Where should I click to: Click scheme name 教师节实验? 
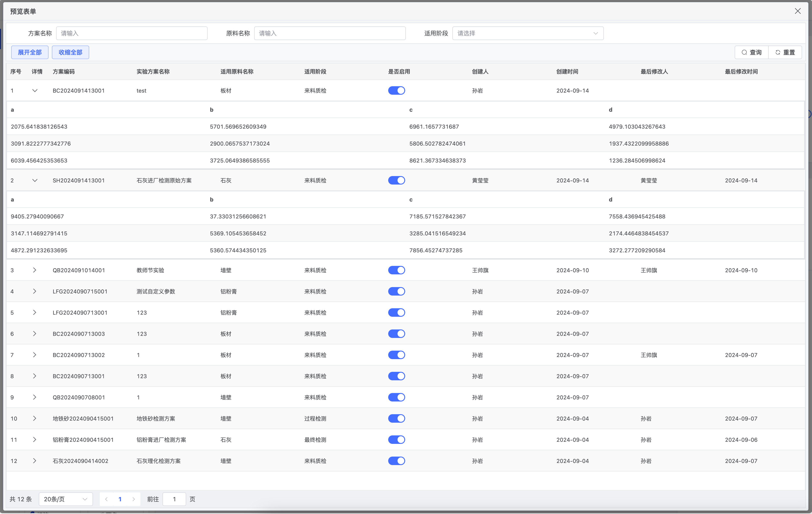pos(150,270)
